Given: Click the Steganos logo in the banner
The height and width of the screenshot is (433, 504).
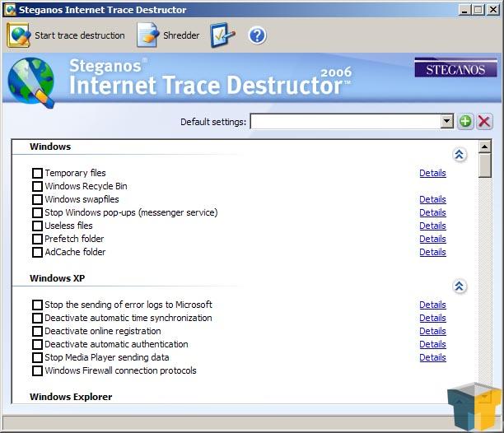Looking at the screenshot, I should pos(455,68).
